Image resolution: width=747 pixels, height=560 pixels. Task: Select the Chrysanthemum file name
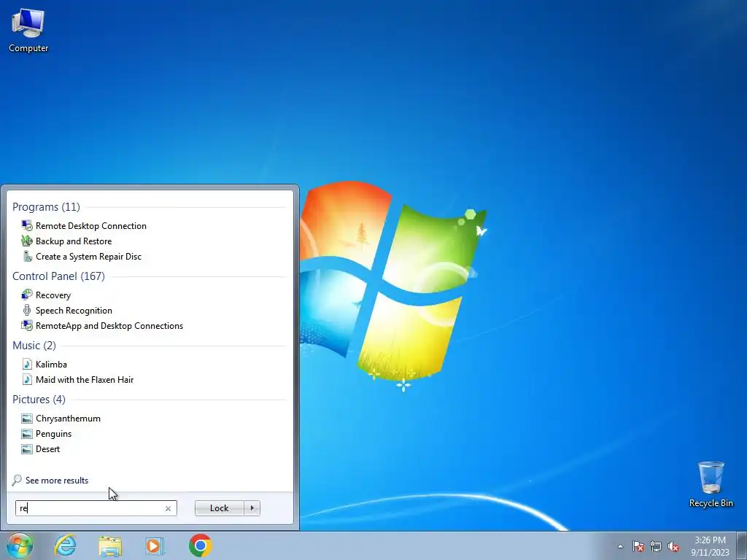coord(68,419)
